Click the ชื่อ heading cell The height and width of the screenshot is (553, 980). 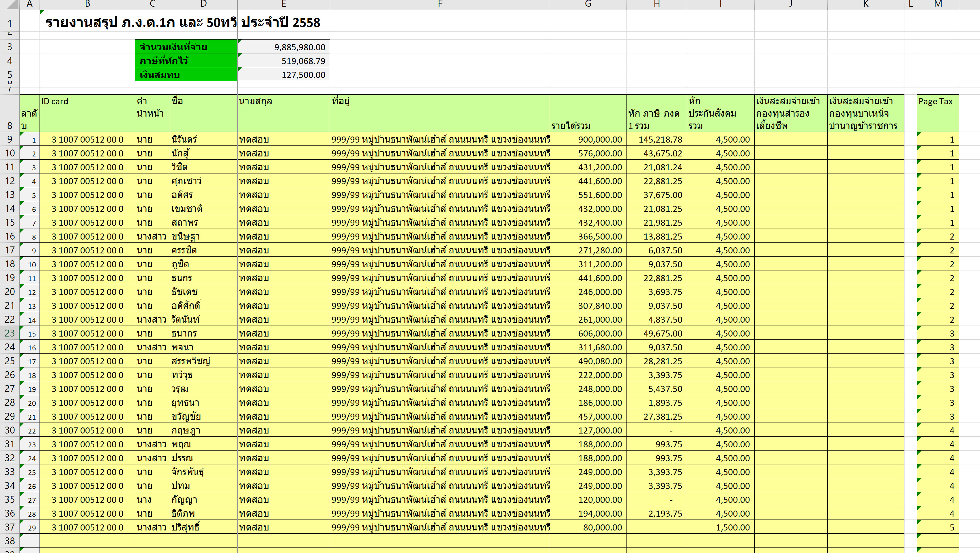coord(203,113)
